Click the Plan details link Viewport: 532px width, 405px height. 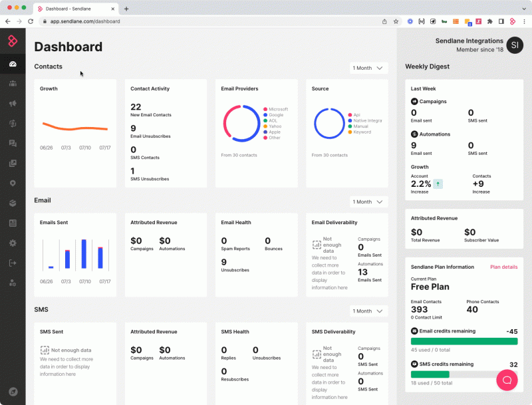pos(503,267)
